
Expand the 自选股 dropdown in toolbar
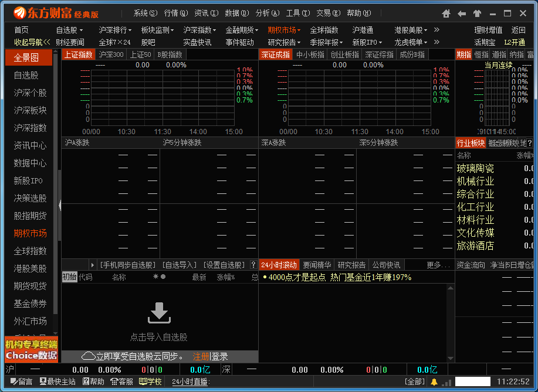[70, 30]
